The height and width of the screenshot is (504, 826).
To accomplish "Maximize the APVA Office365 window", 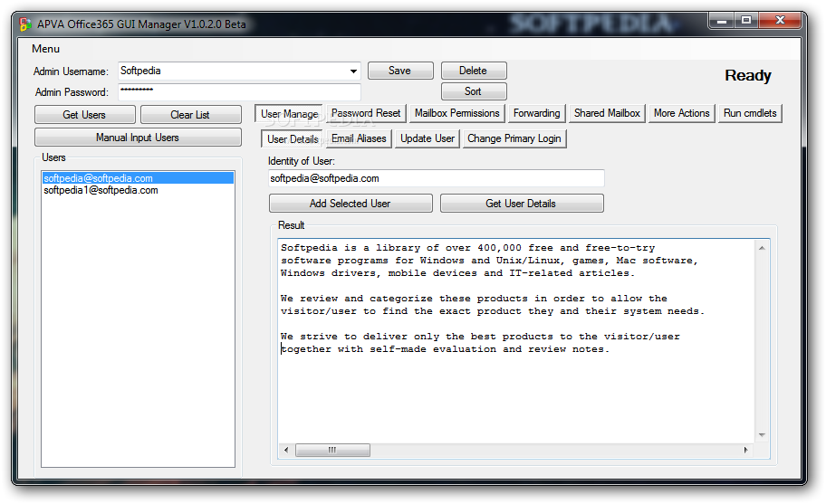I will pos(746,21).
